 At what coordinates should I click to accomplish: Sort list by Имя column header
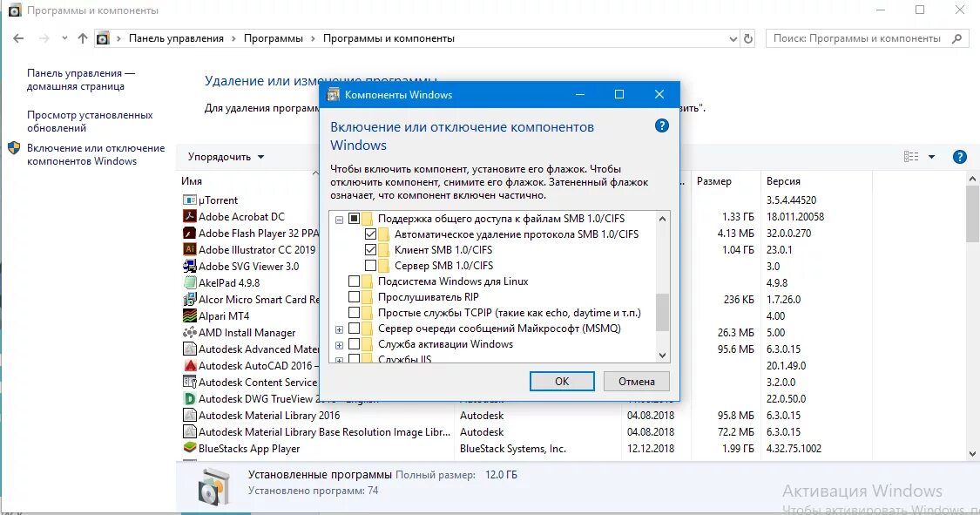point(192,181)
